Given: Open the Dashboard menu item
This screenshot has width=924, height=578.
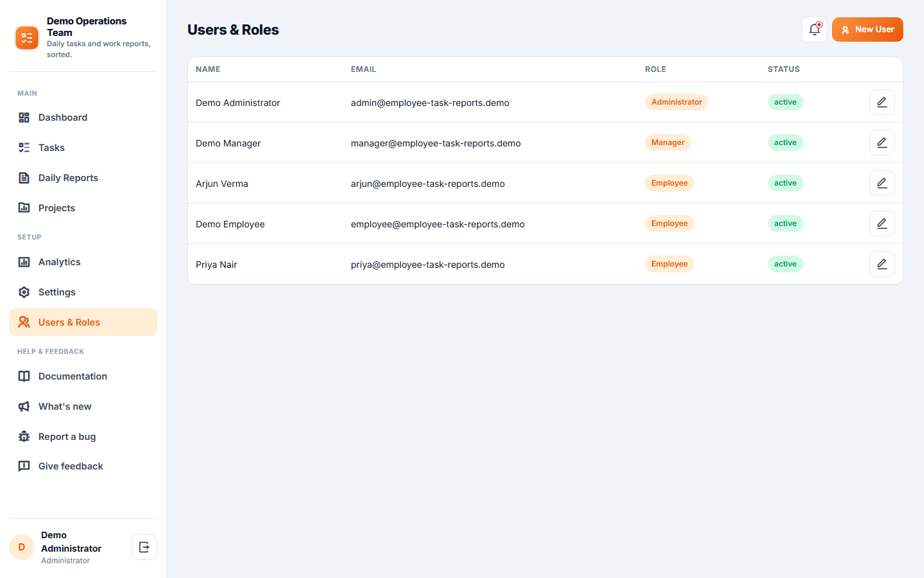Looking at the screenshot, I should (83, 118).
